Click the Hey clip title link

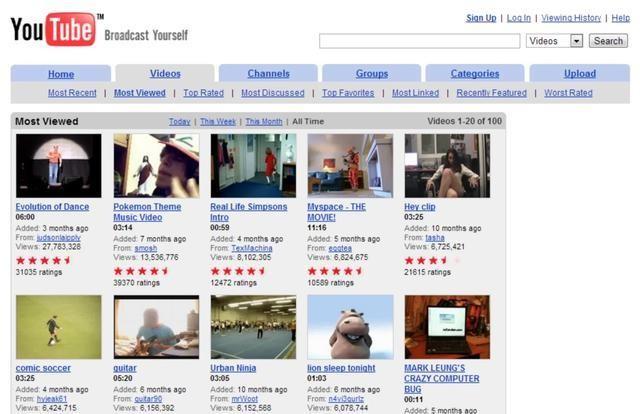tap(420, 207)
